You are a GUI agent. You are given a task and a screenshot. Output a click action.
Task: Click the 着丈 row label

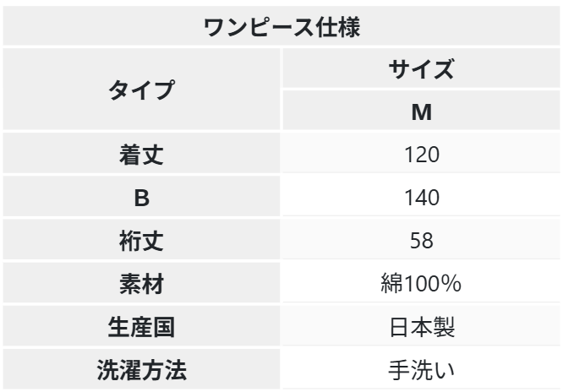[x=140, y=155]
